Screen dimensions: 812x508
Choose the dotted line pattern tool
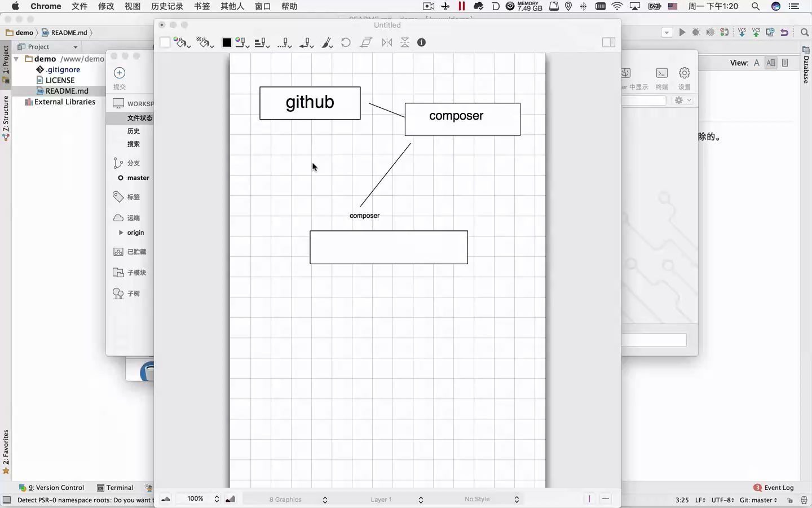pyautogui.click(x=285, y=42)
